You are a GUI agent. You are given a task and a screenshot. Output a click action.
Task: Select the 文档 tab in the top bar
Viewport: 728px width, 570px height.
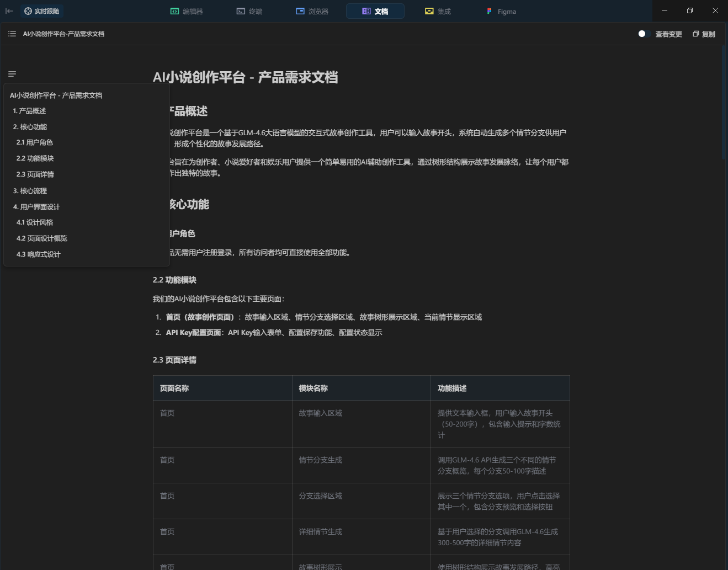click(x=375, y=11)
